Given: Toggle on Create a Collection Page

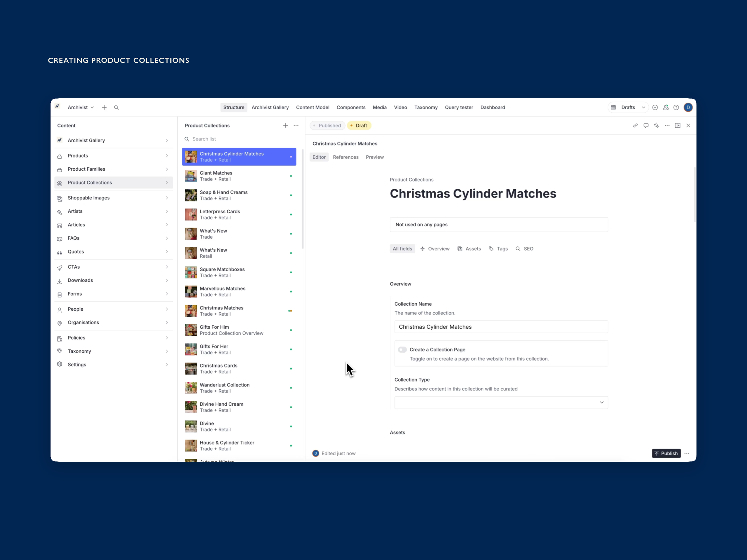Looking at the screenshot, I should 402,350.
